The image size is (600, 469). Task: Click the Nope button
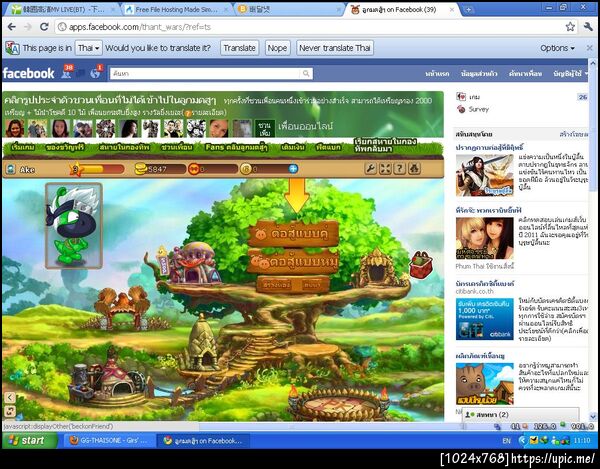point(277,48)
